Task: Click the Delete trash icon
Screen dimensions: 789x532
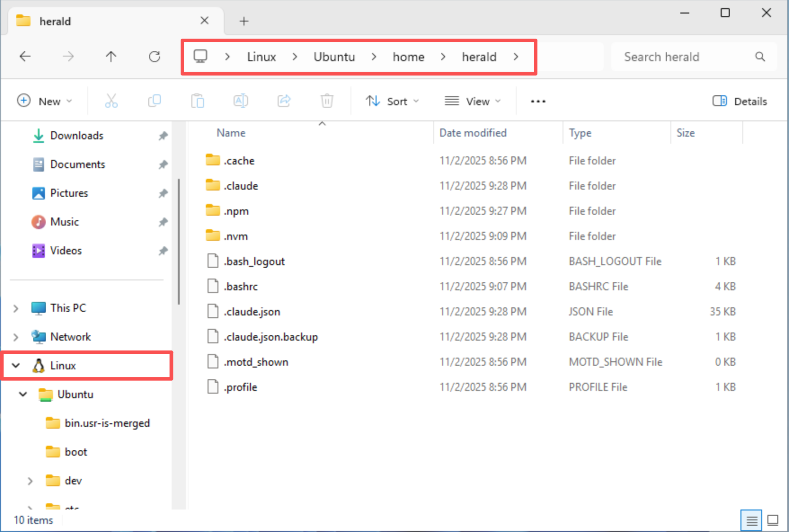Action: point(327,101)
